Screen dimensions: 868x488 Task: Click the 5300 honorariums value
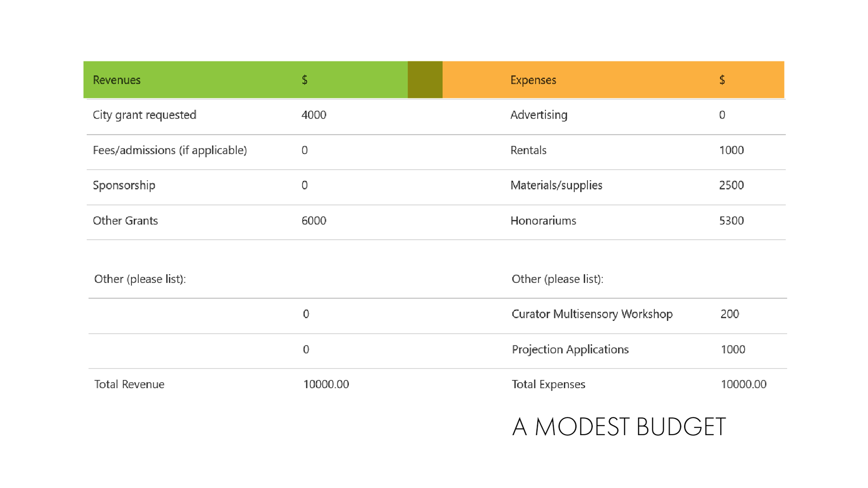[x=731, y=221]
